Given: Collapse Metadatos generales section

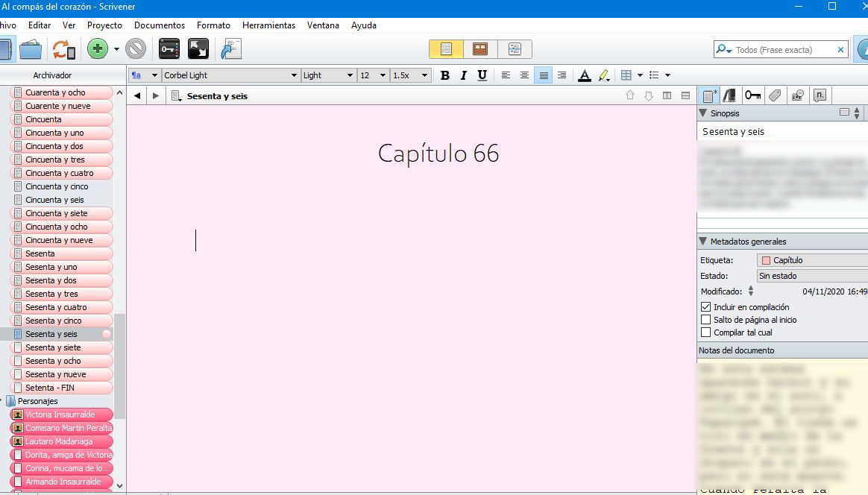Looking at the screenshot, I should [703, 242].
